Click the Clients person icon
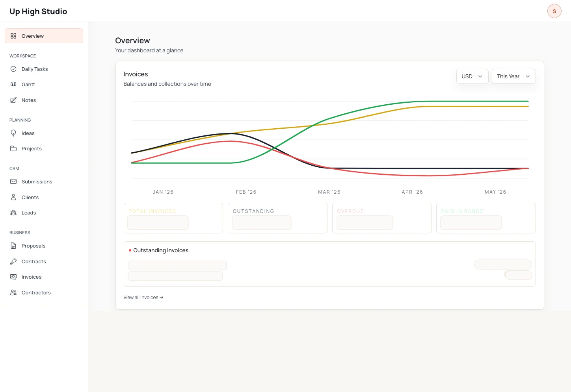Screen dimensions: 571x392 [13, 197]
